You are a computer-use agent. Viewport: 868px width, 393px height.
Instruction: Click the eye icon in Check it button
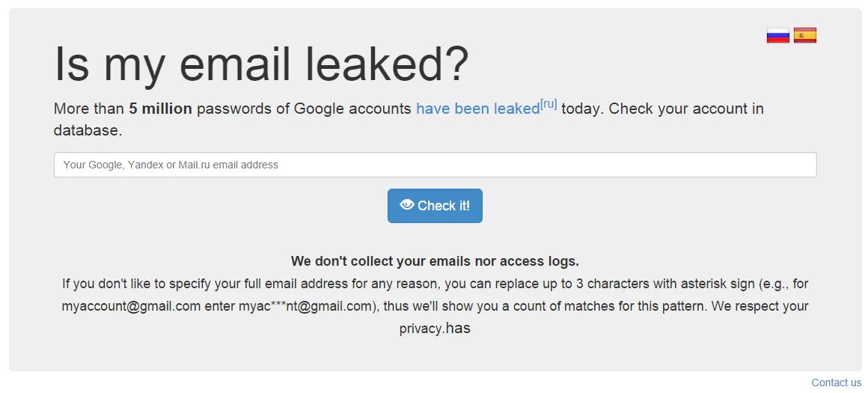point(407,205)
